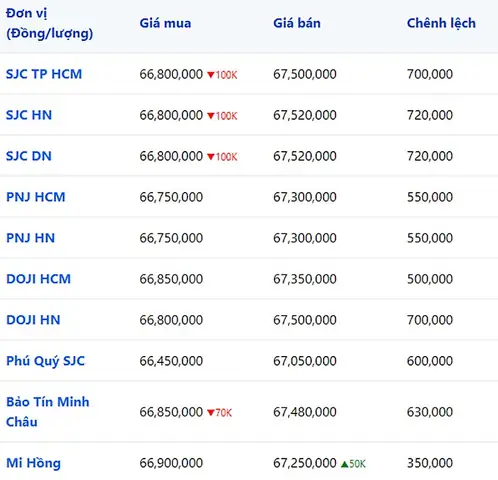Screen dimensions: 498x480
Task: Click the Giá bán column header
Action: pyautogui.click(x=297, y=23)
